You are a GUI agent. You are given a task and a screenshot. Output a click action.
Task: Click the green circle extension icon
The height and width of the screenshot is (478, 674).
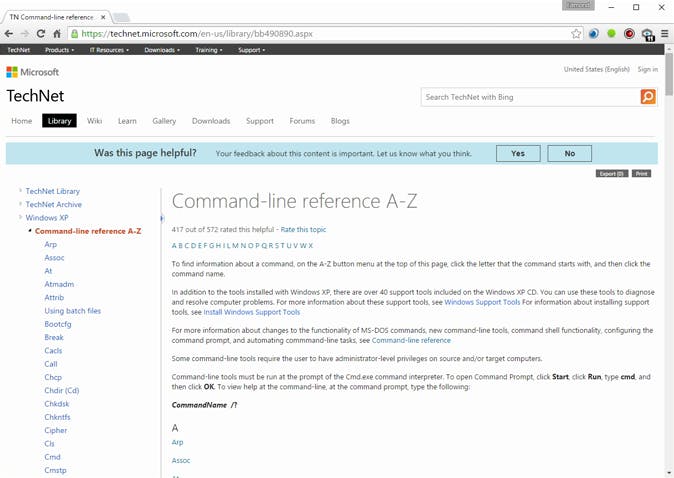click(x=611, y=34)
